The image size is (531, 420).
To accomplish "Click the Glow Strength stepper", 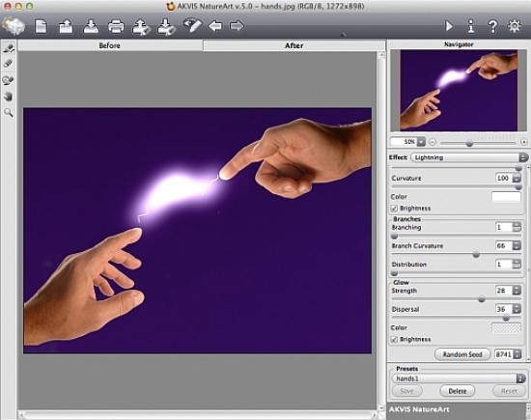I will pyautogui.click(x=517, y=291).
